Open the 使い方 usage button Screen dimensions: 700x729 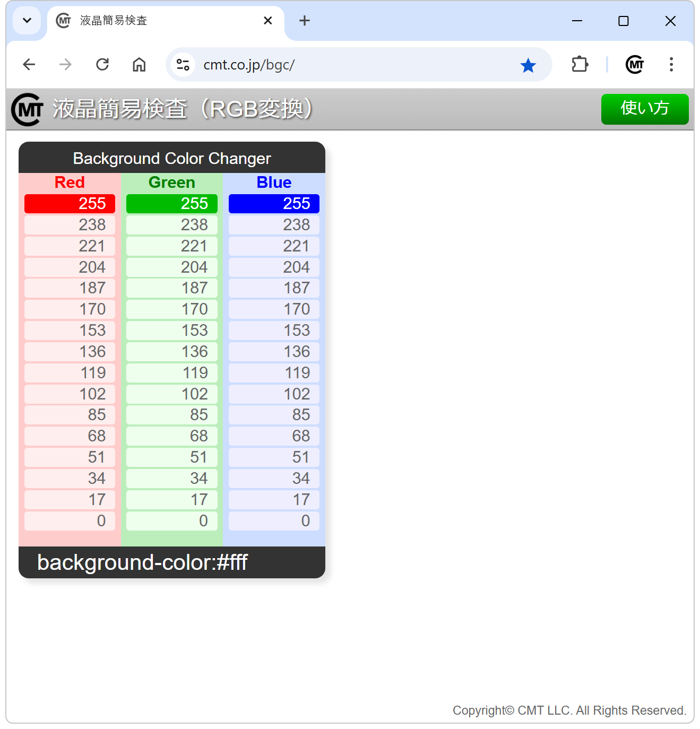(x=645, y=109)
